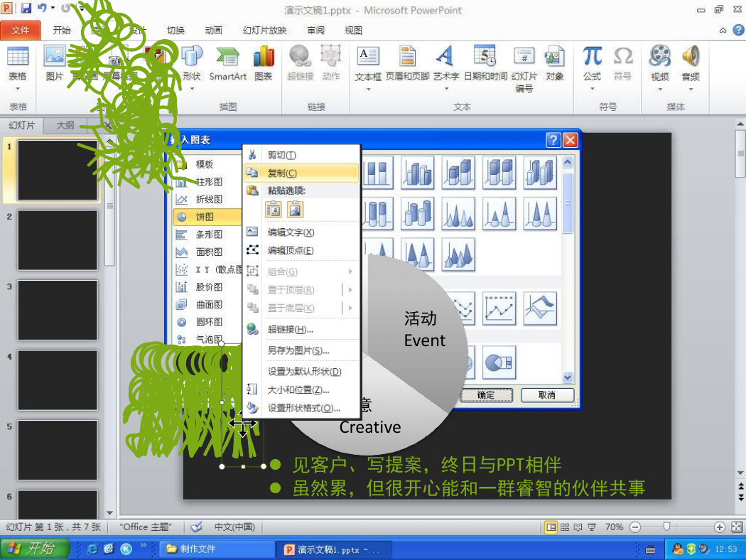This screenshot has width=746, height=560.
Task: Click the paste as picture option icon
Action: [296, 210]
